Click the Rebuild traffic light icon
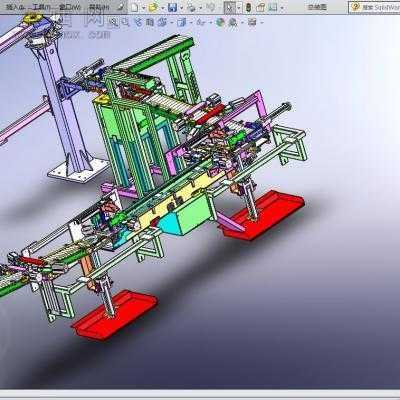Screen dimensions: 400x400 tap(248, 7)
